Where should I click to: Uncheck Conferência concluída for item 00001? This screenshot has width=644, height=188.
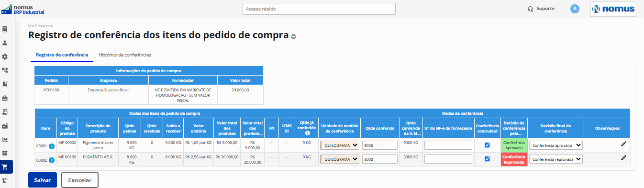pyautogui.click(x=487, y=145)
